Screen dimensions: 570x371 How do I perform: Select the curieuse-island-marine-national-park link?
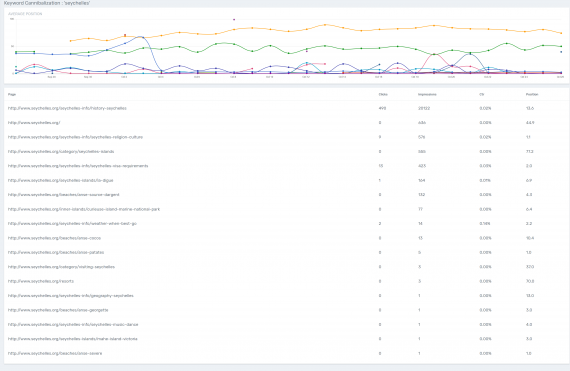click(x=84, y=209)
